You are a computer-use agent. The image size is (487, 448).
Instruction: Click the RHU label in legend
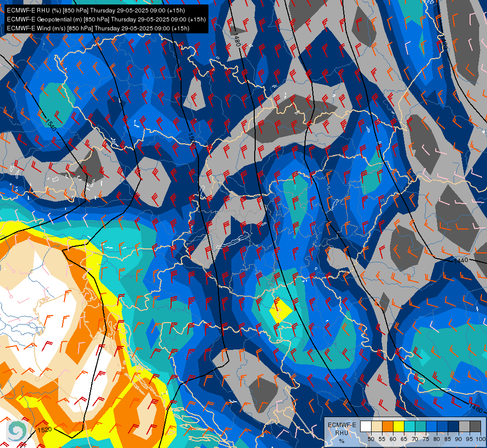click(x=342, y=433)
